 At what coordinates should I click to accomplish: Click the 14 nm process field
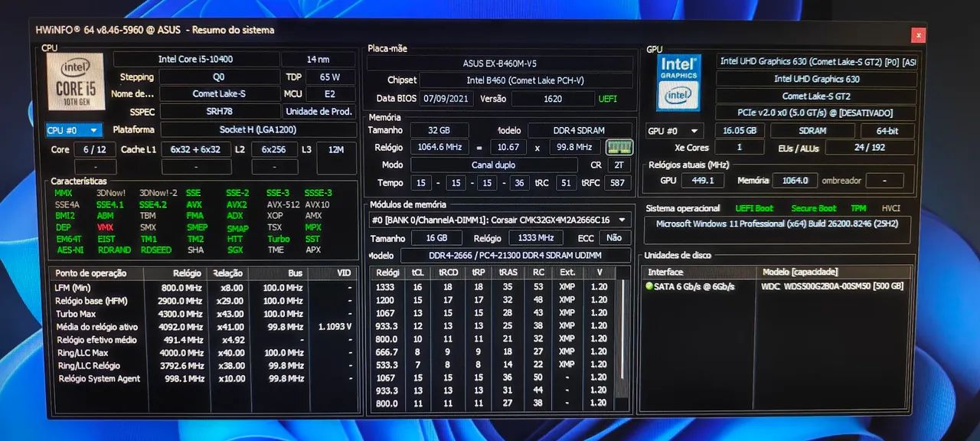point(318,59)
